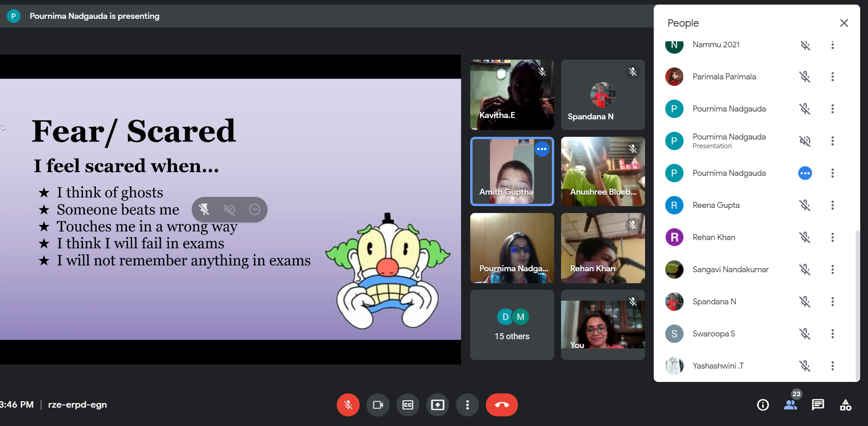Open more actions for Reena Gupta

pos(833,205)
